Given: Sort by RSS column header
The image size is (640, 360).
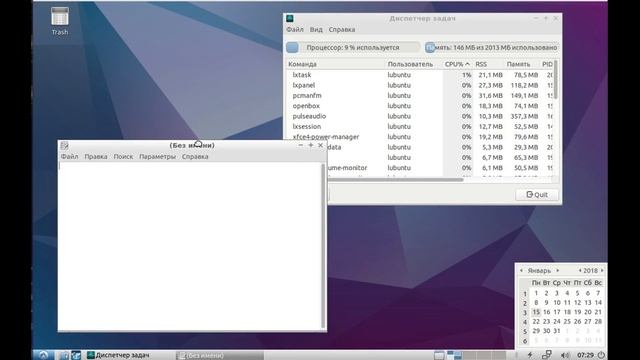Looking at the screenshot, I should coord(488,64).
